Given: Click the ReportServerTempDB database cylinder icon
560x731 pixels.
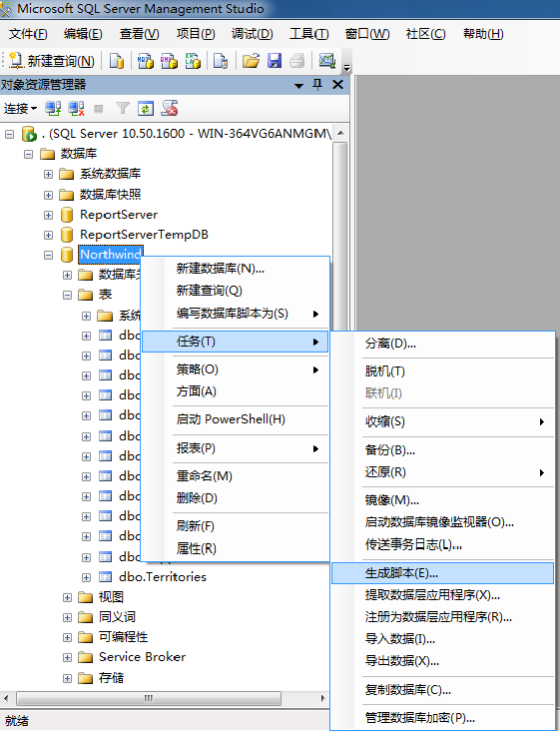Looking at the screenshot, I should coord(67,235).
